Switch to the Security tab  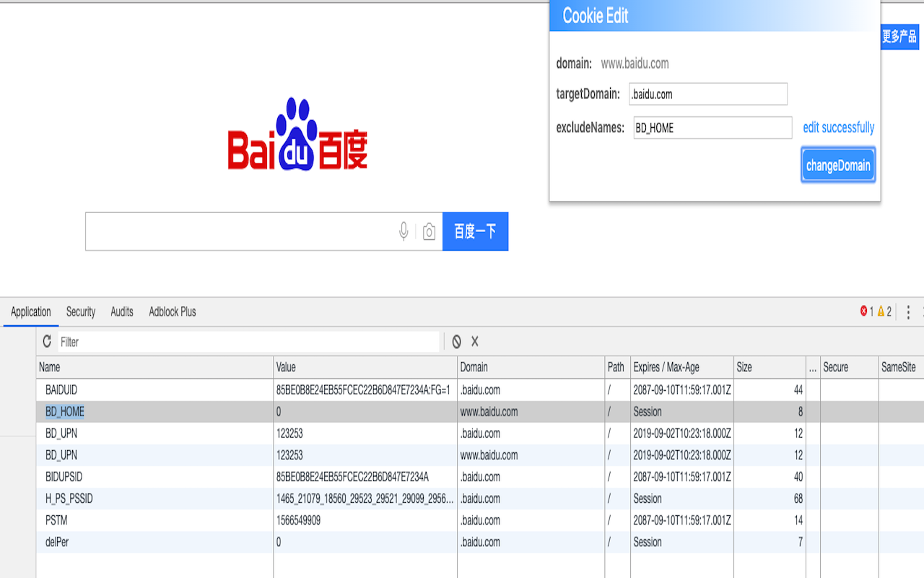pos(81,311)
